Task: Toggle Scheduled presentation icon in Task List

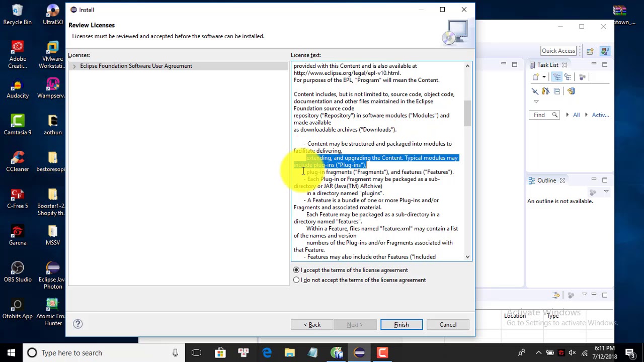Action: [568, 77]
